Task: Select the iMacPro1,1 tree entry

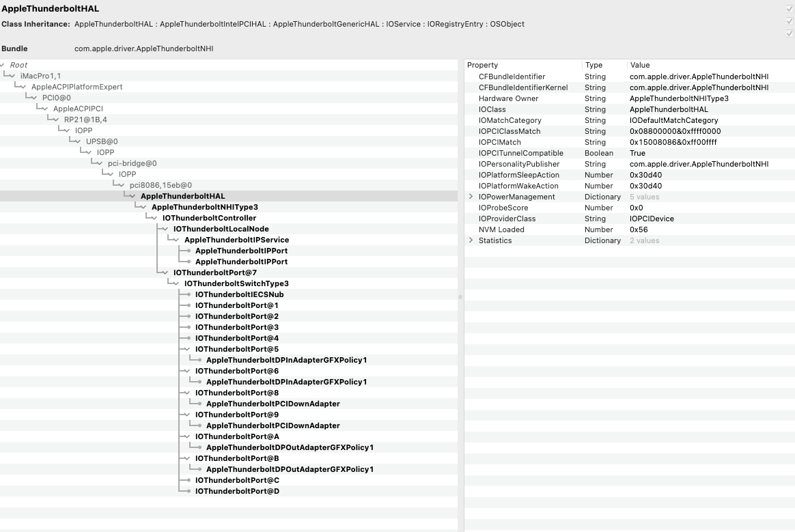Action: coord(40,76)
